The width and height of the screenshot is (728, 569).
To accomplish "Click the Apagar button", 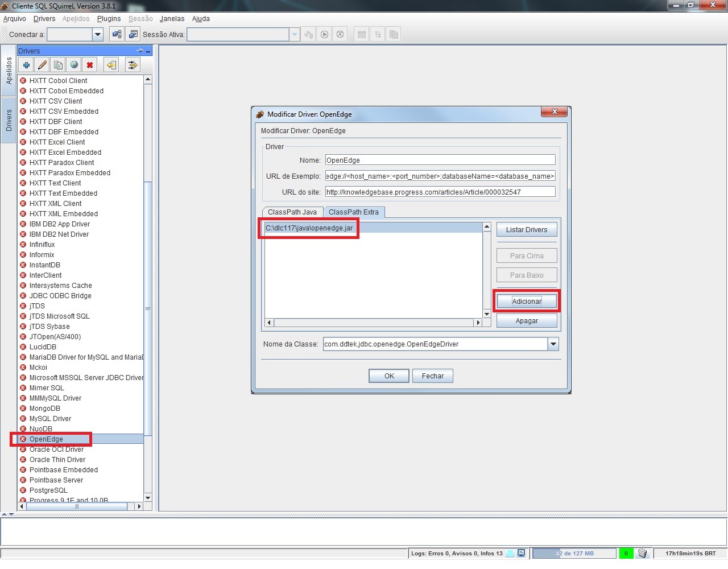I will pyautogui.click(x=527, y=320).
